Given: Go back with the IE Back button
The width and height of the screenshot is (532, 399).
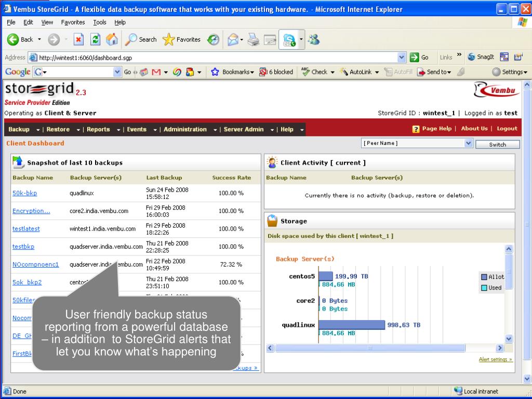Looking at the screenshot, I should tap(20, 39).
